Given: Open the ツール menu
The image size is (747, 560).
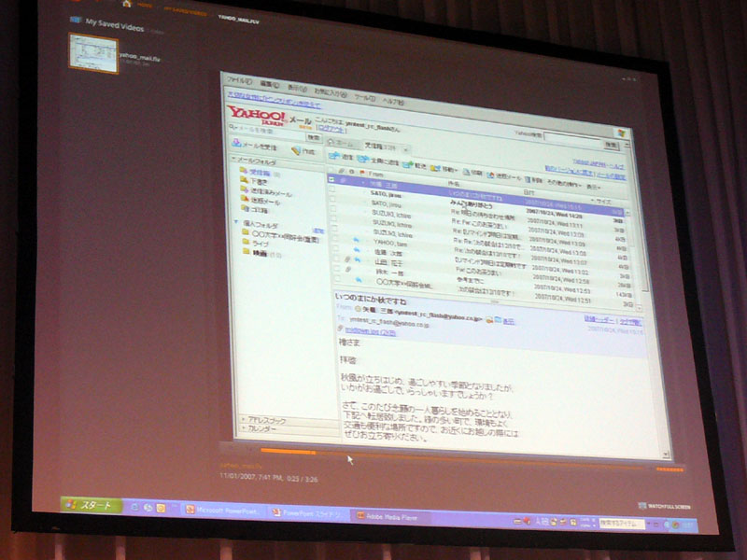Looking at the screenshot, I should click(365, 98).
